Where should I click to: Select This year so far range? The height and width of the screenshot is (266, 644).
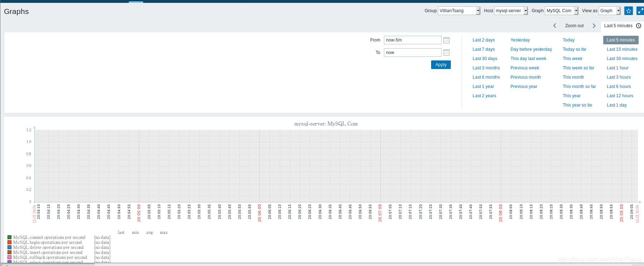point(577,105)
